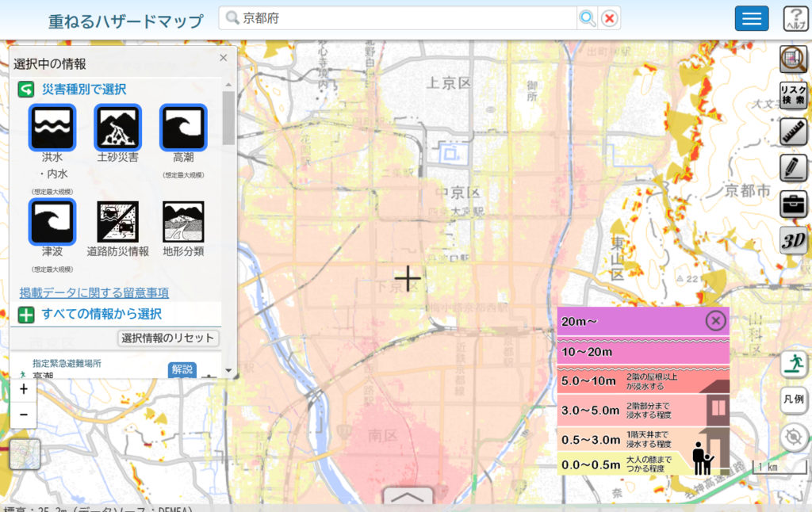Open the ヘルプ help icon
Viewport: 812px width, 512px height.
(x=795, y=18)
